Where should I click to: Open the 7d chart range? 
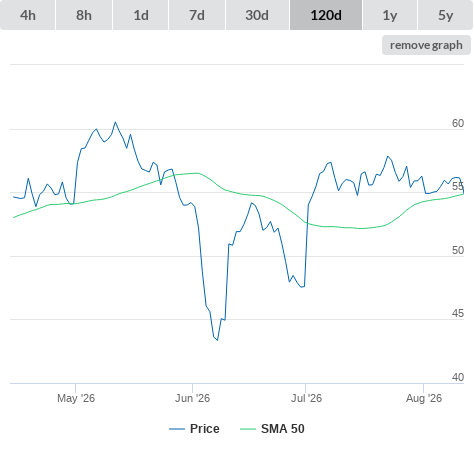coord(197,15)
